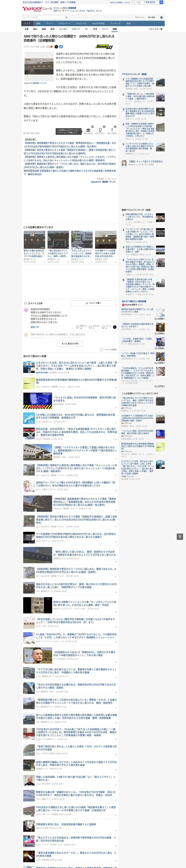
Task: Click the ヘルプ link in the top bar
Action: (127, 2)
